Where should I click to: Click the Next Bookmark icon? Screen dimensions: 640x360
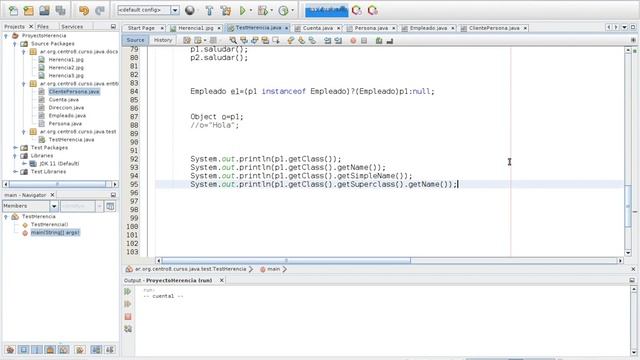[302, 40]
